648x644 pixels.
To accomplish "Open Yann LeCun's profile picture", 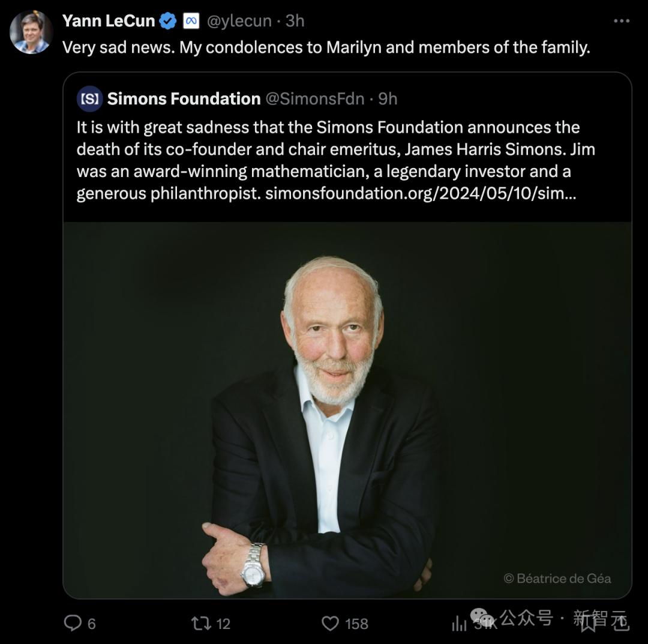I will (31, 32).
